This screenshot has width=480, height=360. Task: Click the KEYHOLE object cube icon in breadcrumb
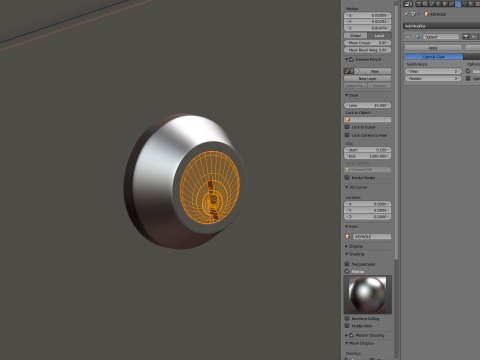click(x=427, y=14)
